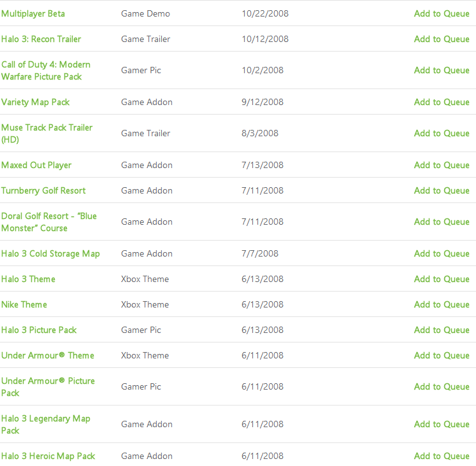This screenshot has width=476, height=466.
Task: Click Xbox Theme in Under Armour Theme row
Action: pyautogui.click(x=145, y=356)
